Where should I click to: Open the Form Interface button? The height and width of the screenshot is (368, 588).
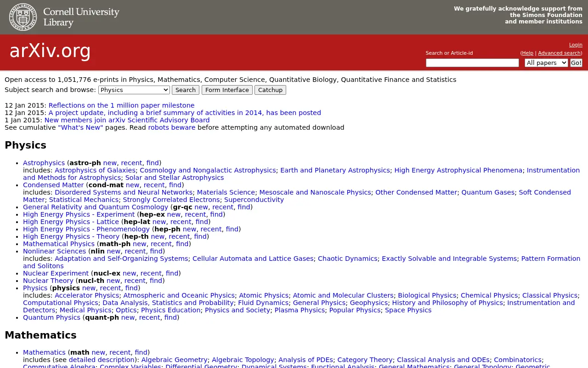pyautogui.click(x=227, y=90)
